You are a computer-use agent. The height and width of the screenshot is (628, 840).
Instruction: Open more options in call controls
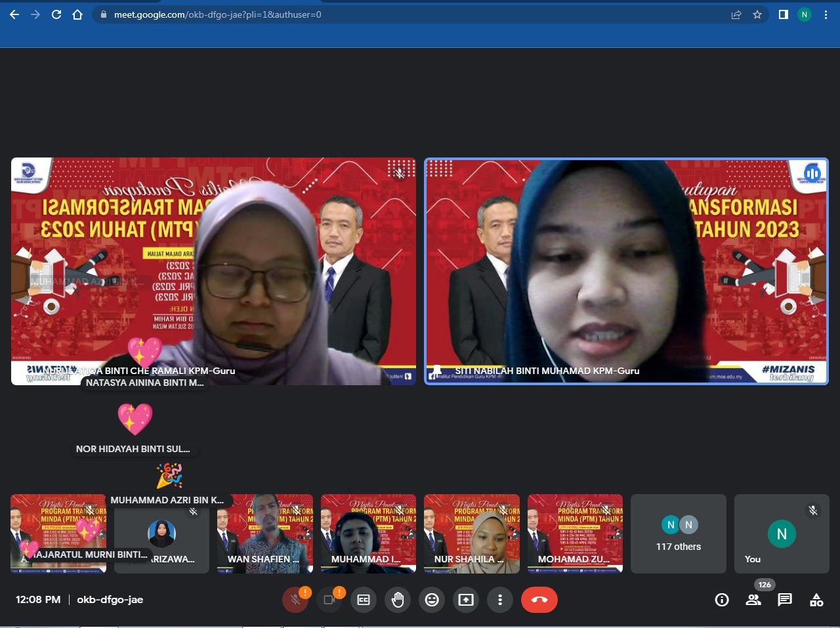(x=500, y=600)
